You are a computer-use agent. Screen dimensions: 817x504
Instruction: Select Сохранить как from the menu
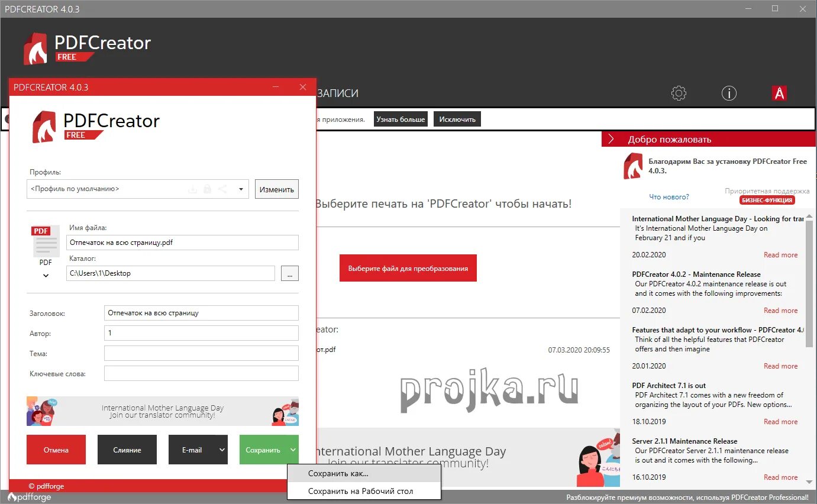point(337,473)
